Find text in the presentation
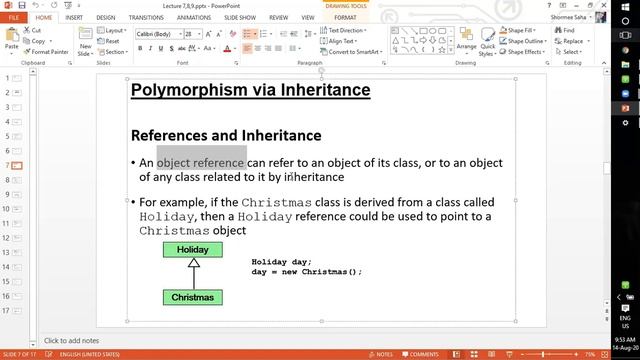 [x=564, y=30]
